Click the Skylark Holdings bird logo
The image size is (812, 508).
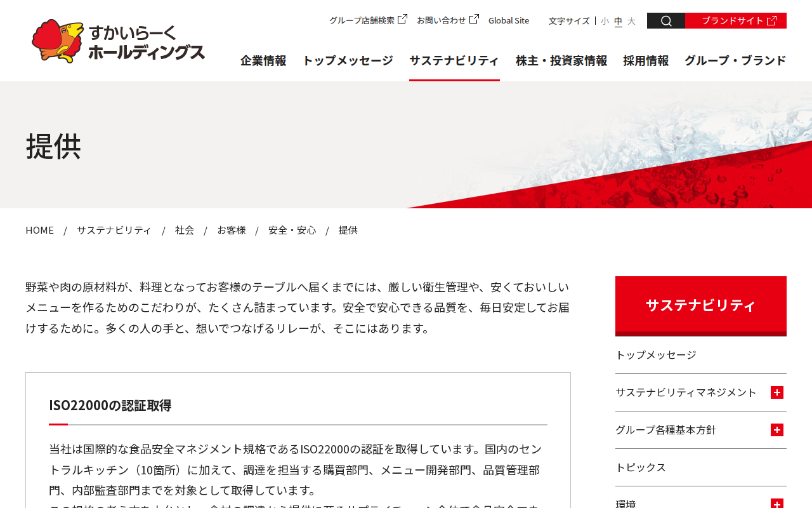(58, 41)
